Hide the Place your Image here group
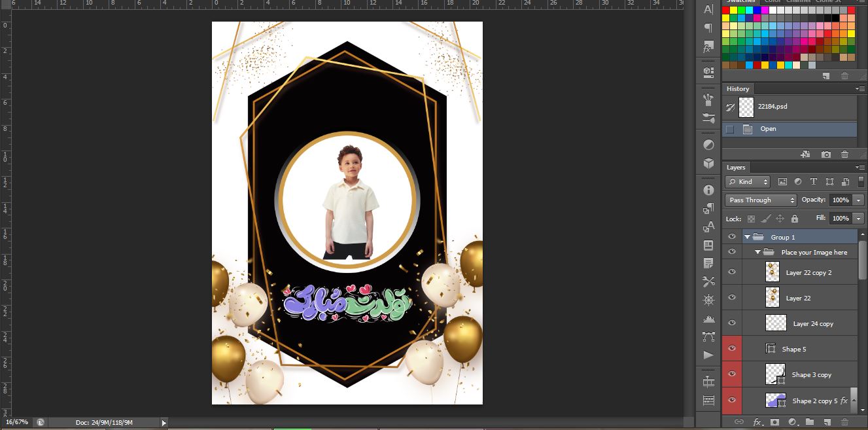This screenshot has height=430, width=868. 732,252
